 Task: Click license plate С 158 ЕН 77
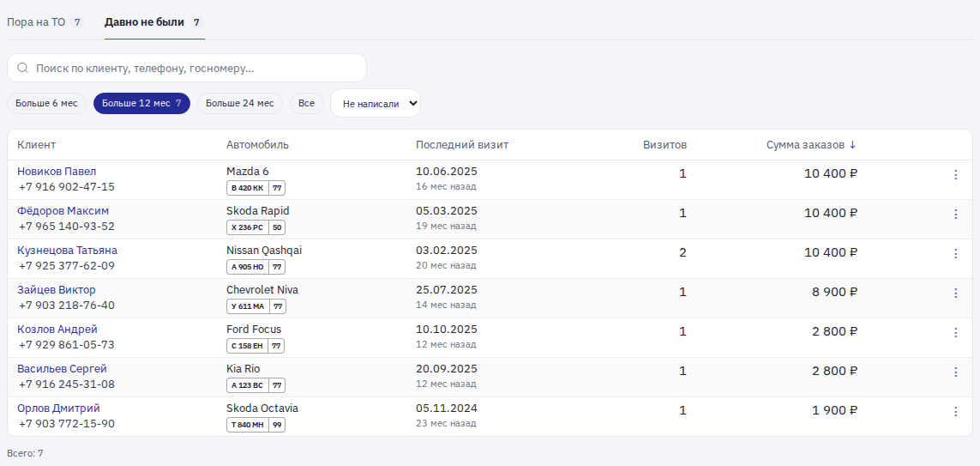pos(256,345)
